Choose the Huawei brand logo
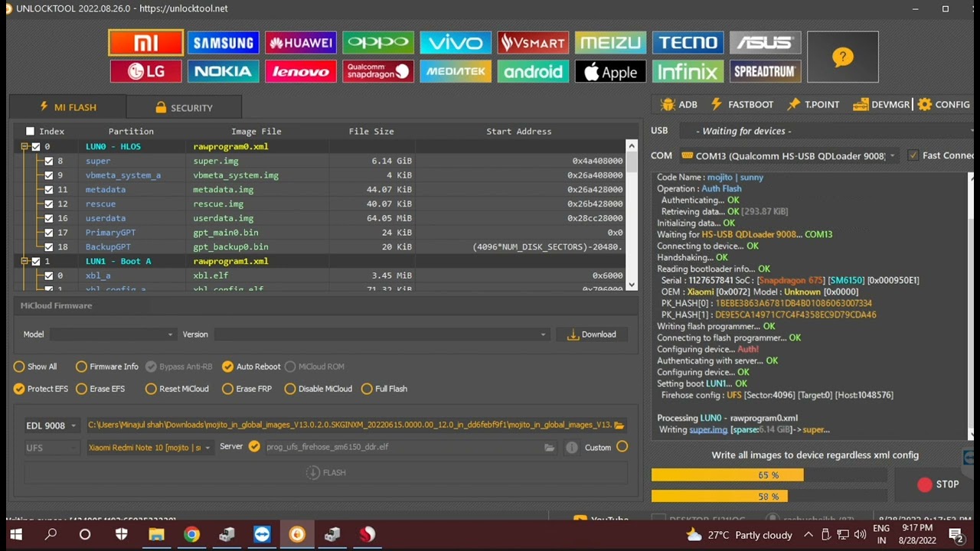This screenshot has height=551, width=980. point(301,43)
